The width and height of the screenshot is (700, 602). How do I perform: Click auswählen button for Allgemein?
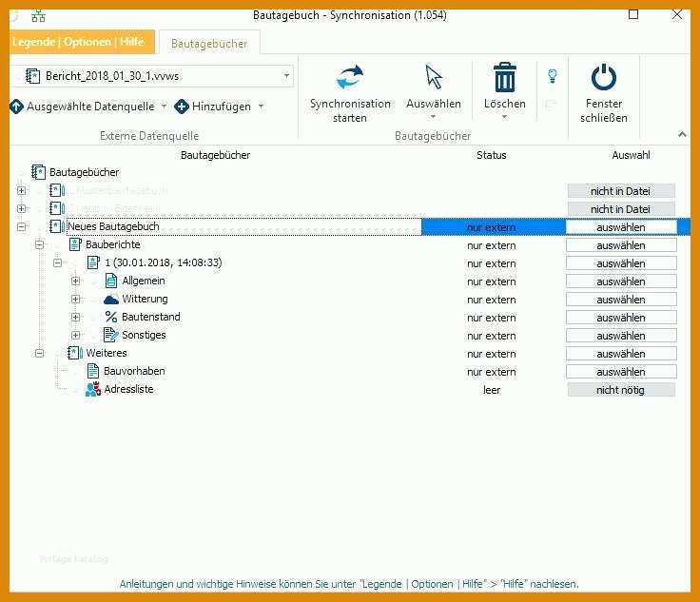[621, 282]
